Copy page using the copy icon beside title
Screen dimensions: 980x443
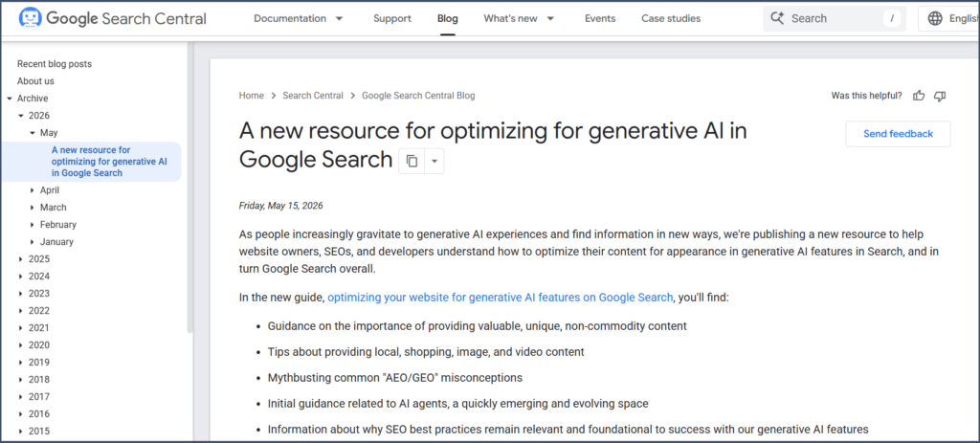point(412,161)
